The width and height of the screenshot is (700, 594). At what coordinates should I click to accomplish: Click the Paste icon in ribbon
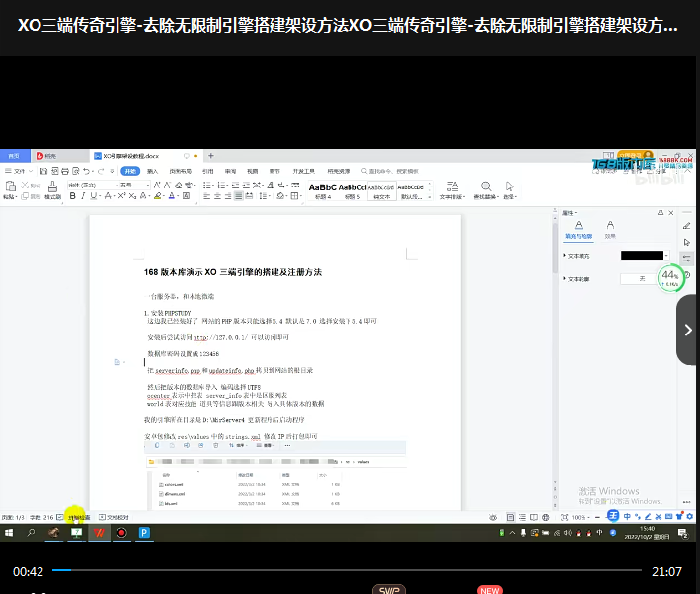click(x=10, y=186)
